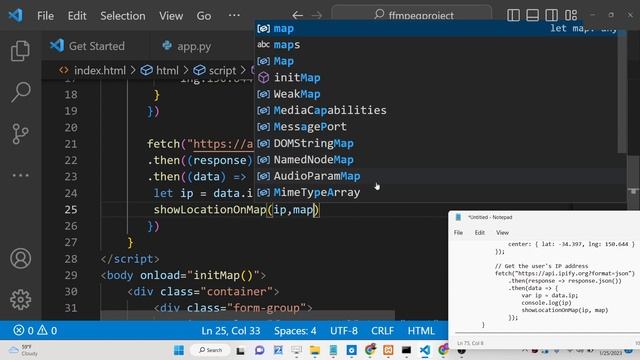The image size is (640, 360).
Task: Open the Source Control view
Action: (x=20, y=133)
